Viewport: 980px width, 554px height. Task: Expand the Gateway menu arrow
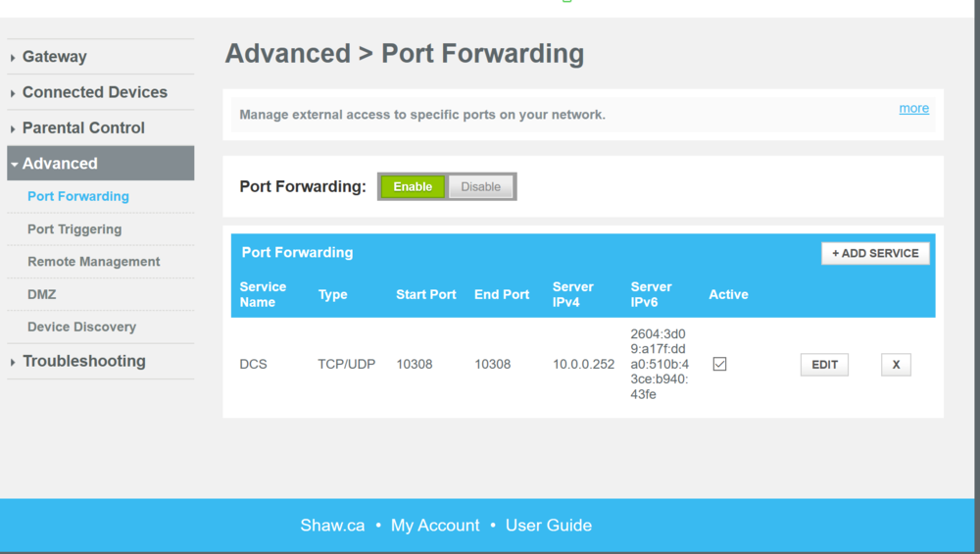(14, 58)
